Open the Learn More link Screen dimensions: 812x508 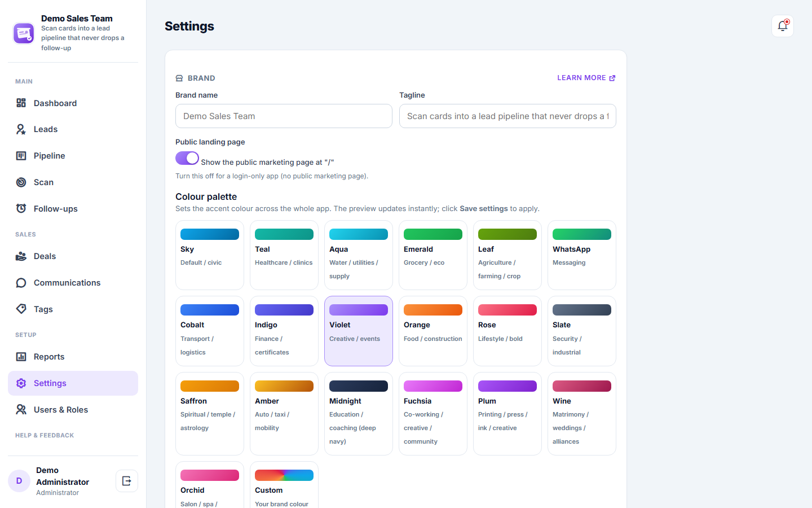click(x=586, y=78)
